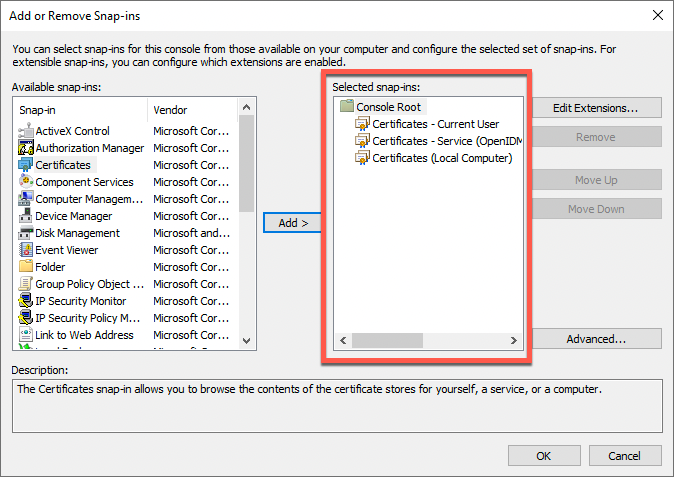Select the Console Root folder icon
Image resolution: width=674 pixels, height=477 pixels.
tap(347, 107)
